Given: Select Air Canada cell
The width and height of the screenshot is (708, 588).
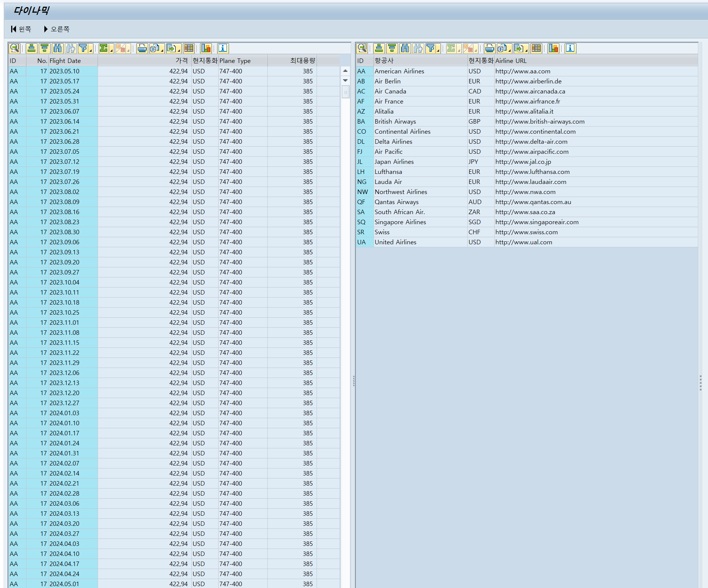Looking at the screenshot, I should (x=420, y=91).
